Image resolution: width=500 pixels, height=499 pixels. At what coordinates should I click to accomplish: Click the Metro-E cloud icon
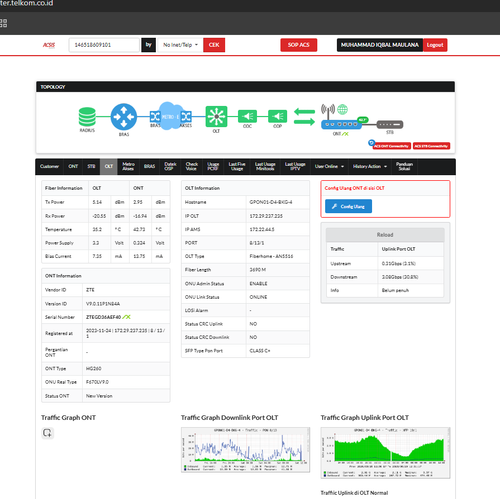coord(170,116)
